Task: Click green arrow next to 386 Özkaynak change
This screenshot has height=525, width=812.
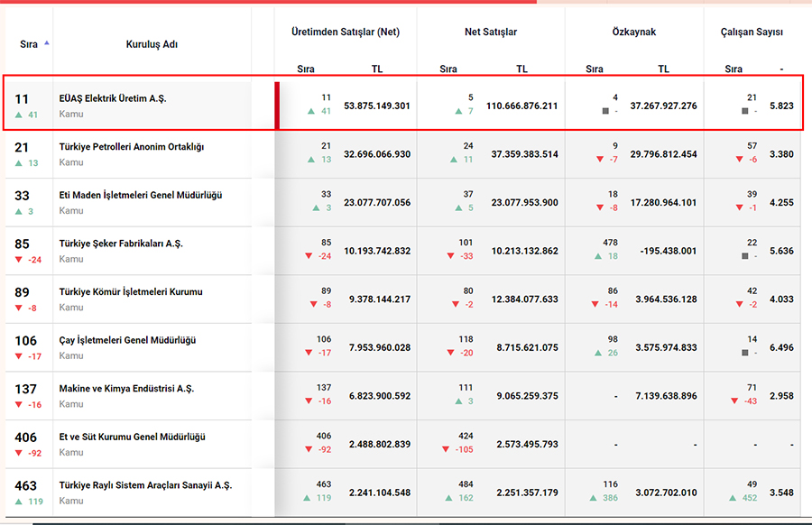Action: (x=593, y=498)
